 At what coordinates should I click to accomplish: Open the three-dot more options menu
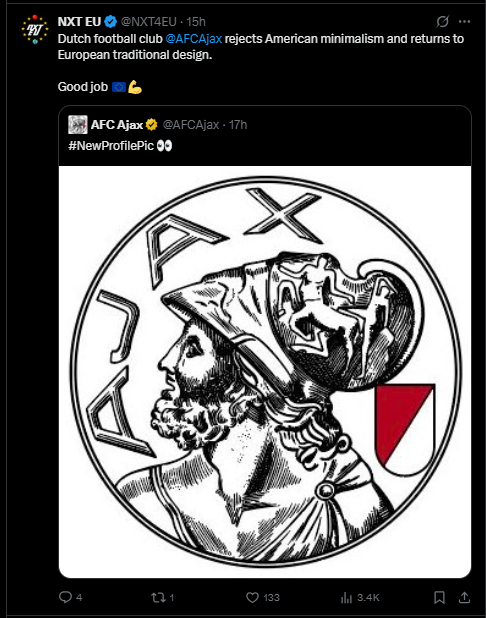(464, 21)
